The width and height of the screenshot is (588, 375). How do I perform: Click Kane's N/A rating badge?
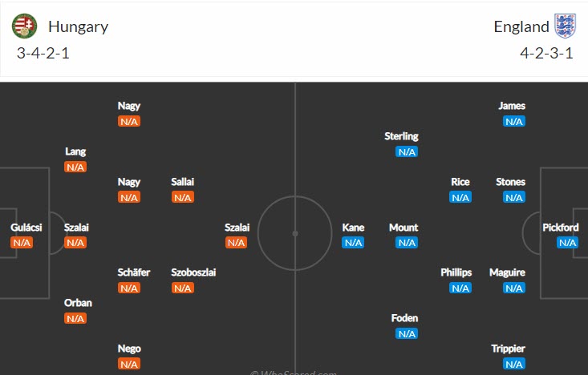coord(354,243)
